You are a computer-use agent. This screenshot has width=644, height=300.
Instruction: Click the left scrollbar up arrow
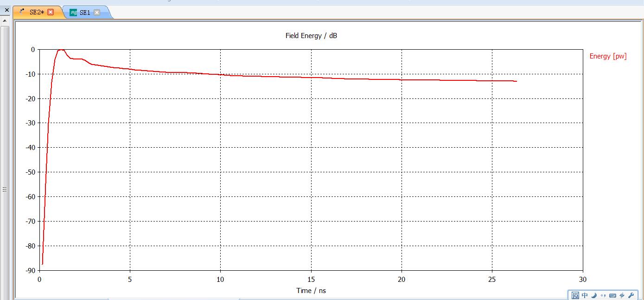[x=5, y=21]
